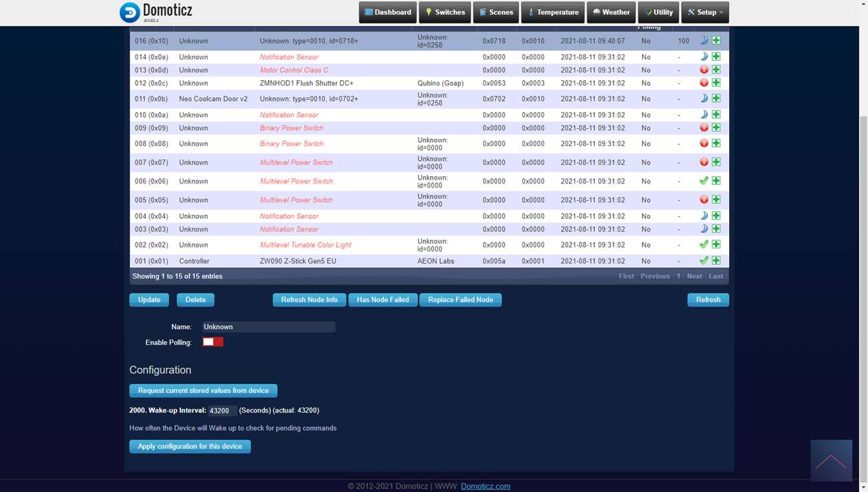Click the Has Node Failed button
This screenshot has height=492, width=868.
[383, 300]
